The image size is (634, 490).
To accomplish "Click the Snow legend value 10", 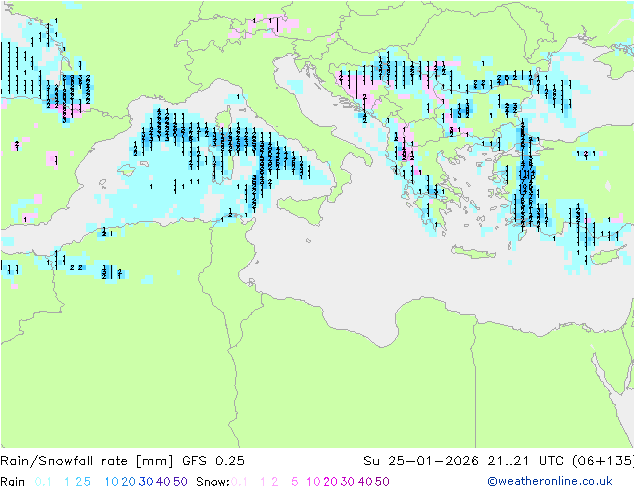I will point(313,482).
